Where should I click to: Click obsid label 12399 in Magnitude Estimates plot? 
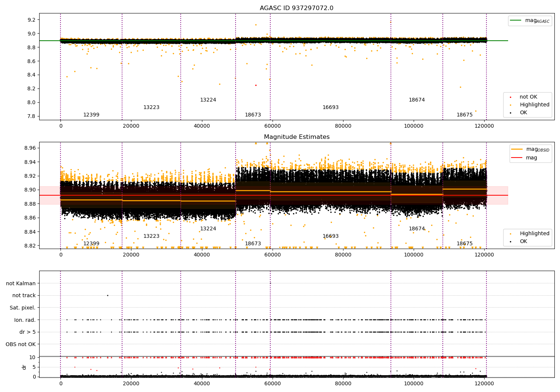91,244
